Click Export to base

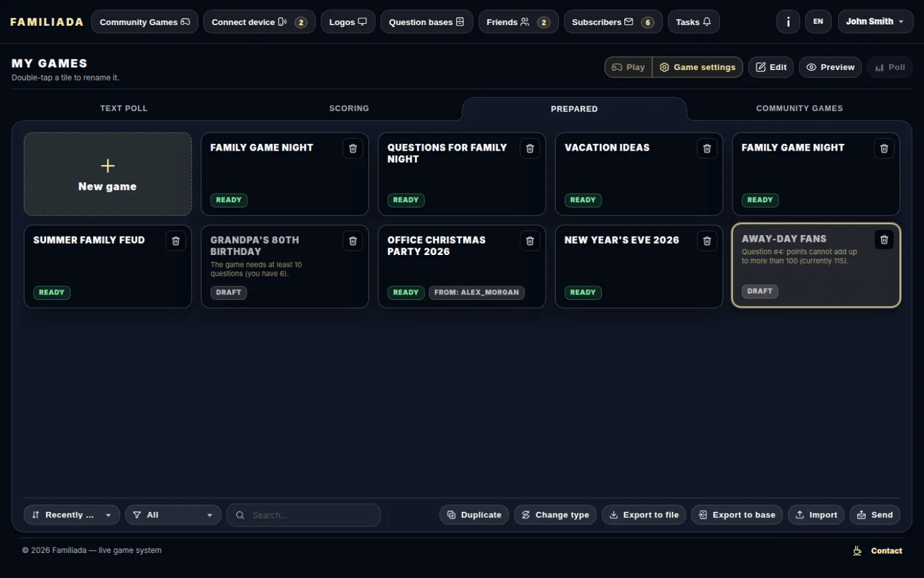737,515
